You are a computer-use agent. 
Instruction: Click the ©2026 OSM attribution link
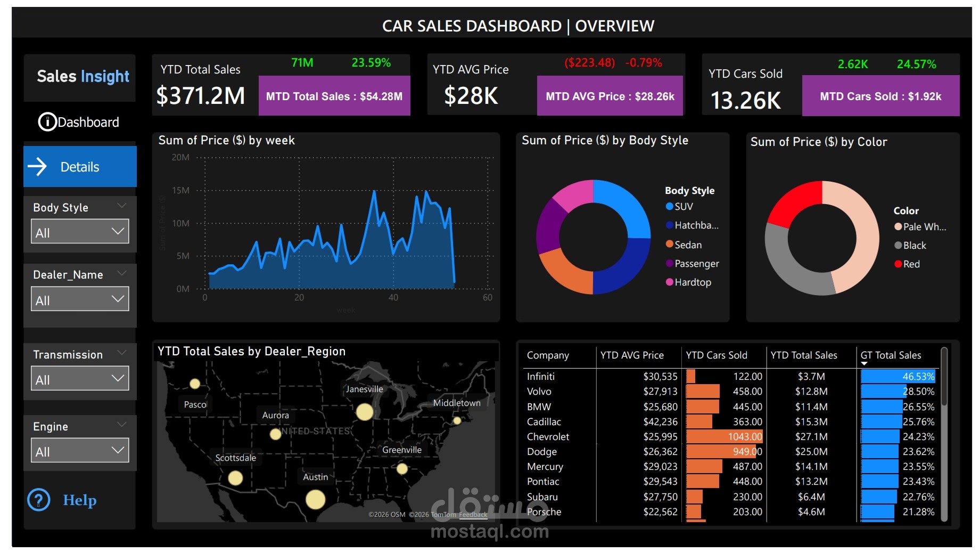point(386,515)
